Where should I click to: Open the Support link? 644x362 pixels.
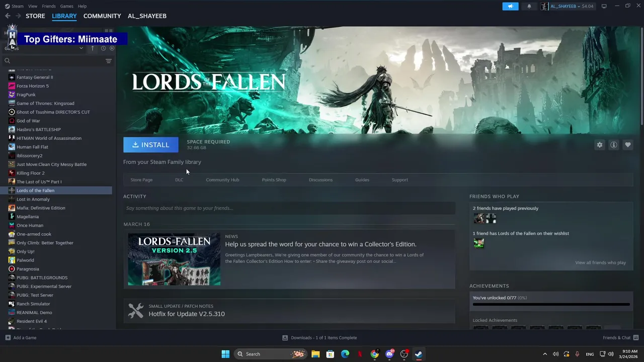tap(399, 180)
